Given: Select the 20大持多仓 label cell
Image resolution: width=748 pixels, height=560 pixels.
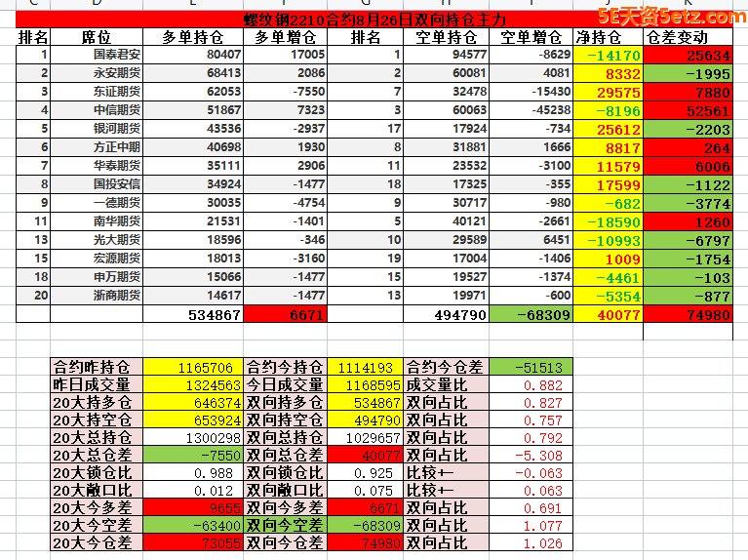Looking at the screenshot, I should 97,403.
